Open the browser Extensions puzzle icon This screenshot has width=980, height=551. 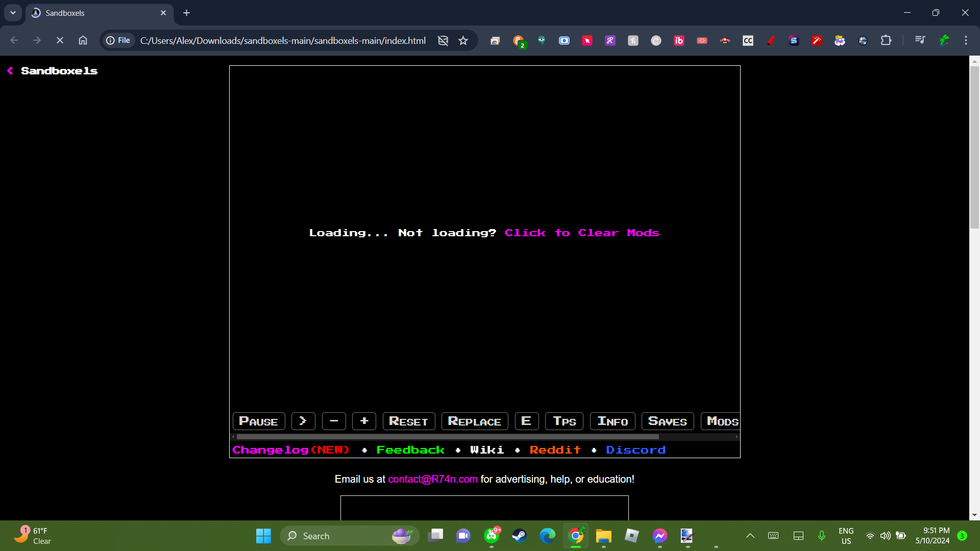(886, 40)
